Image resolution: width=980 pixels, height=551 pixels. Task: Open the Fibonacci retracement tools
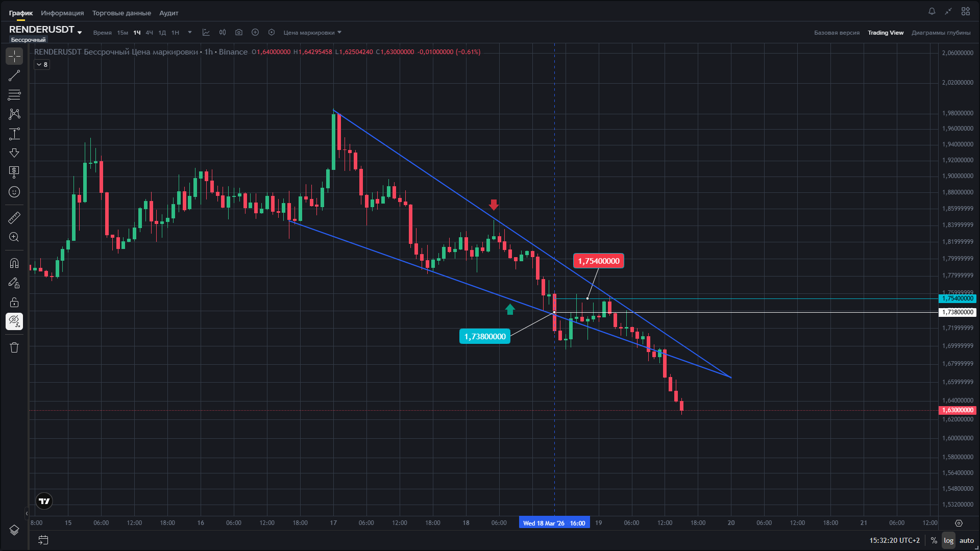[14, 95]
